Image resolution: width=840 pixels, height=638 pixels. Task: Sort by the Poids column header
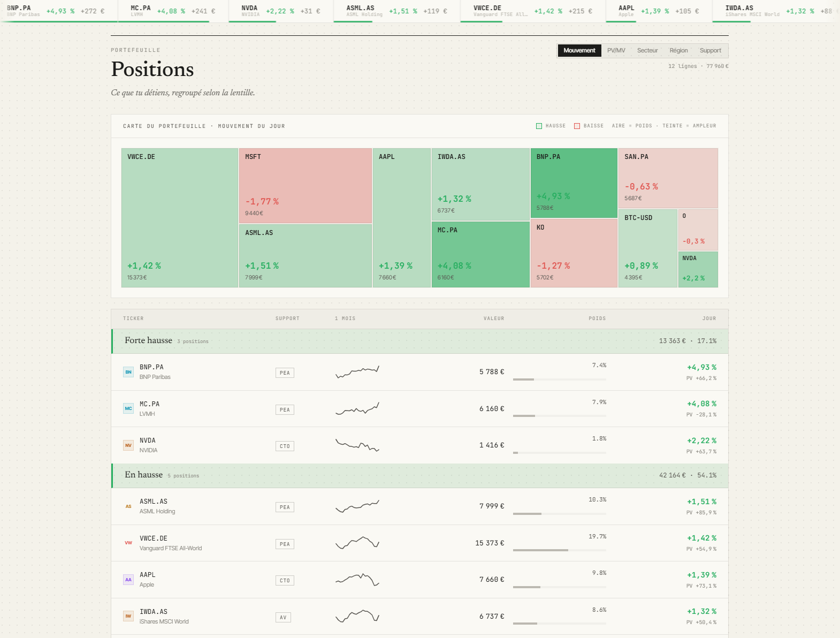point(597,318)
